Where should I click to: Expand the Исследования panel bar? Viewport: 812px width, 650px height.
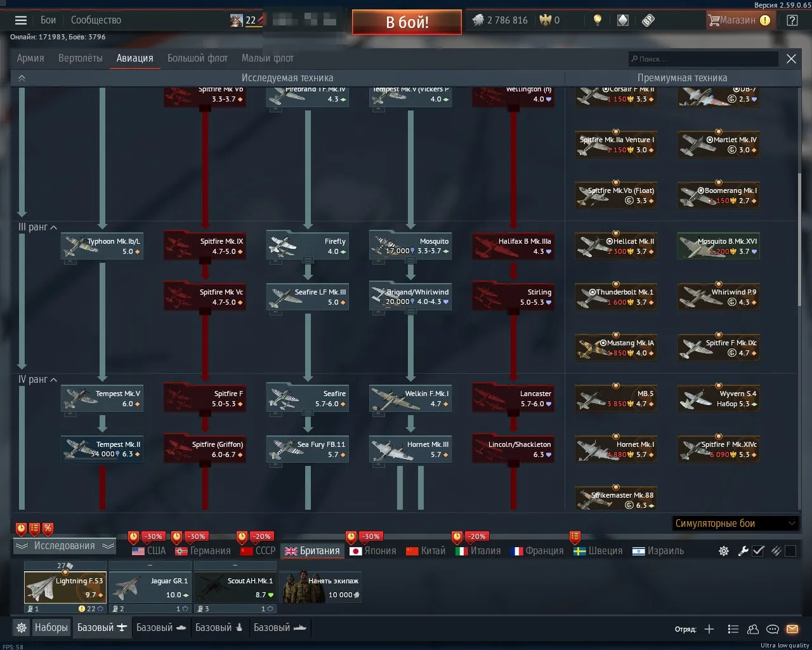point(65,546)
